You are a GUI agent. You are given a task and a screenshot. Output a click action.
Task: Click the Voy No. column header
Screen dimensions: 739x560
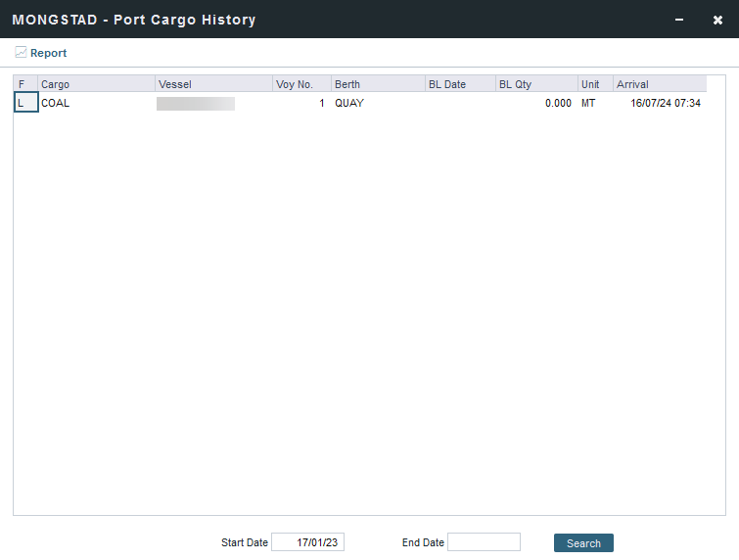pos(301,84)
